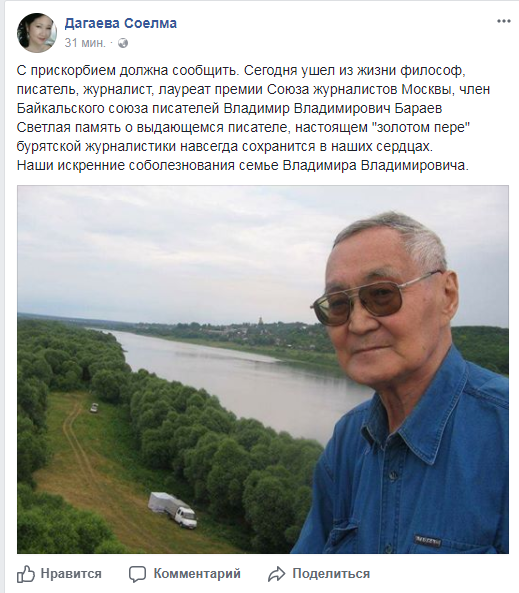Screen dimensions: 519x593
Task: Click the name Бараев in the post text
Action: tap(418, 109)
